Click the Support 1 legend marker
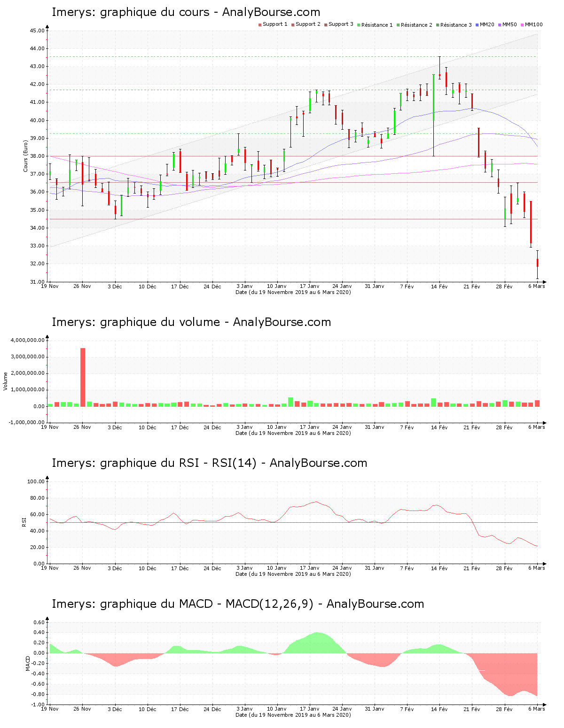The height and width of the screenshot is (728, 564). pos(260,25)
